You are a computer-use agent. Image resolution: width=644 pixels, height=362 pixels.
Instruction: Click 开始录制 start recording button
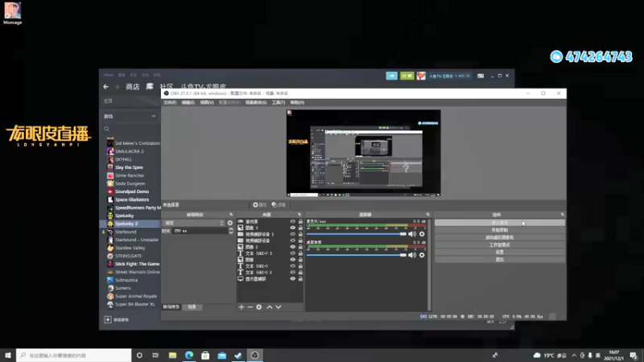(499, 230)
